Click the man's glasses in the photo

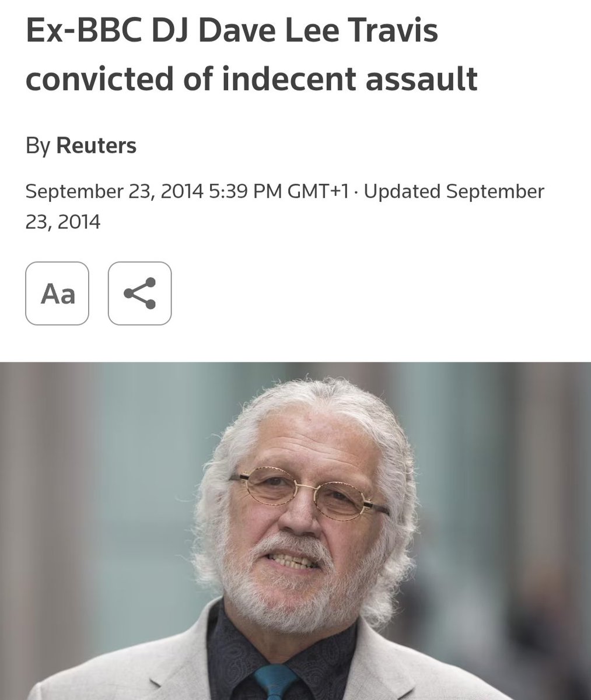click(309, 491)
